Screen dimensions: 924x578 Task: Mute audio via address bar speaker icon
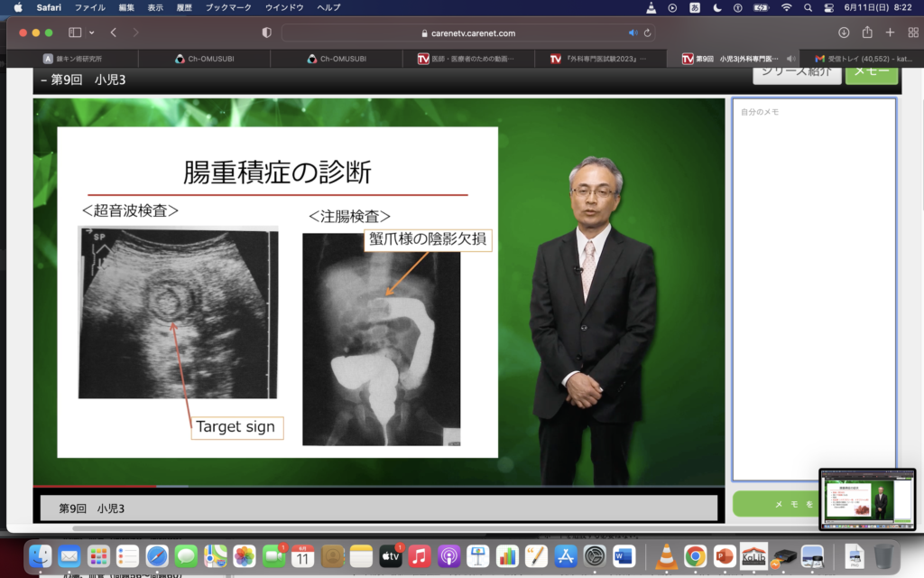click(x=633, y=33)
